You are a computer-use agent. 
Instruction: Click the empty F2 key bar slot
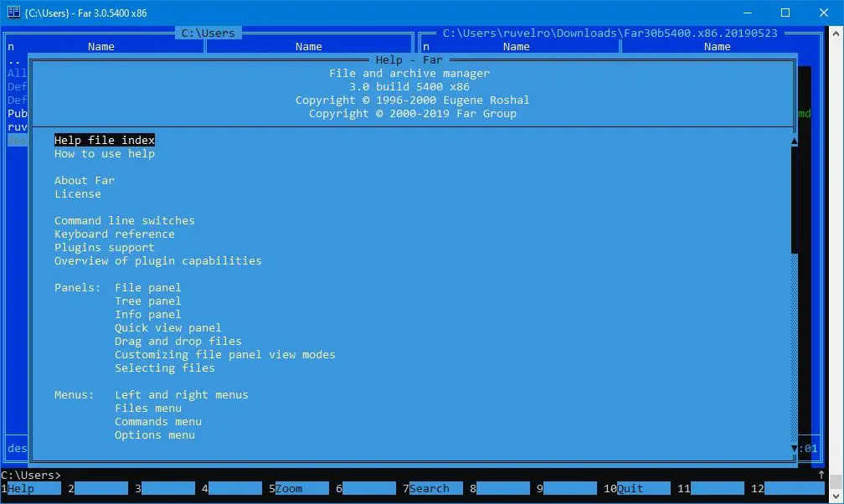pyautogui.click(x=97, y=488)
